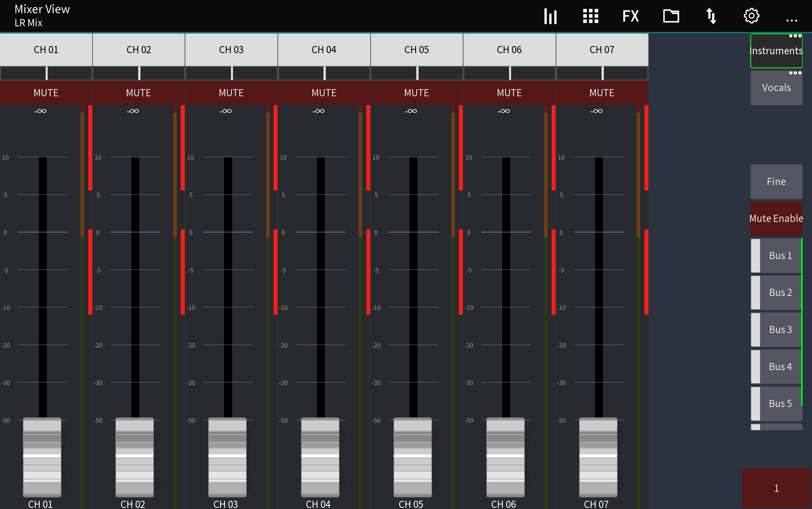Enable Mute Enable mode
This screenshot has height=509, width=812.
[776, 218]
